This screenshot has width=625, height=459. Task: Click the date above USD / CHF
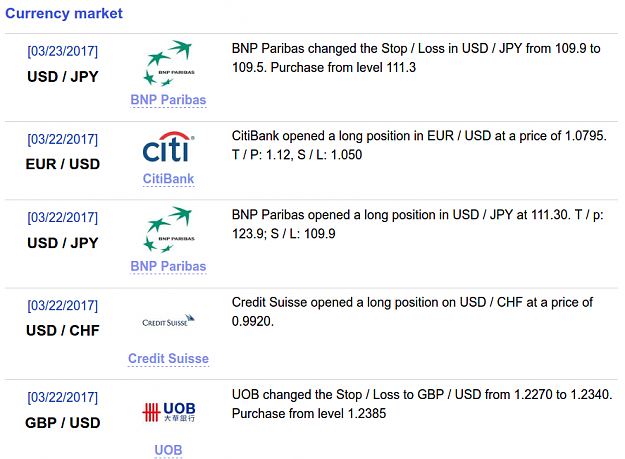click(63, 306)
